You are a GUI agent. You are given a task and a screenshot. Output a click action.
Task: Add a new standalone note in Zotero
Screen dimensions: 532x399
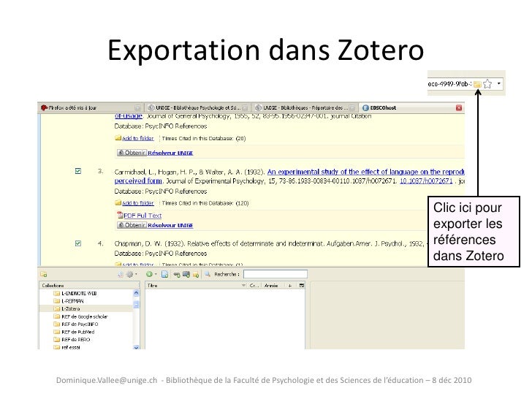pos(196,275)
